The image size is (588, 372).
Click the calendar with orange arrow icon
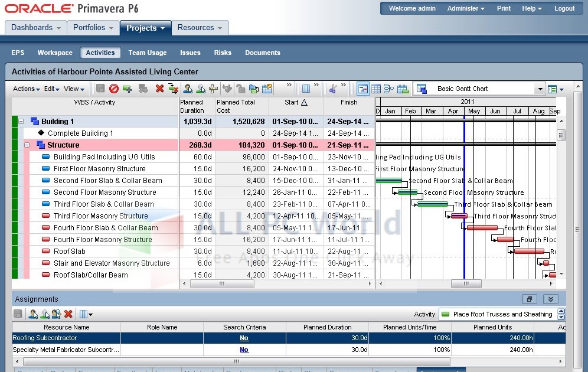[267, 89]
